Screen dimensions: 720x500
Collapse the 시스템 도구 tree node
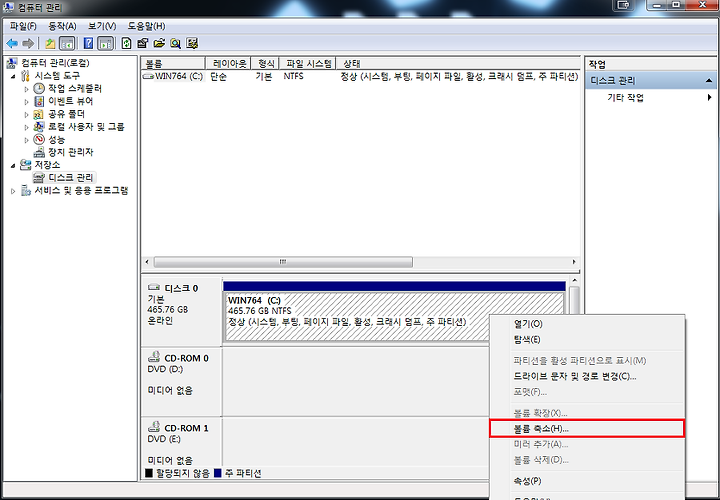(13, 76)
